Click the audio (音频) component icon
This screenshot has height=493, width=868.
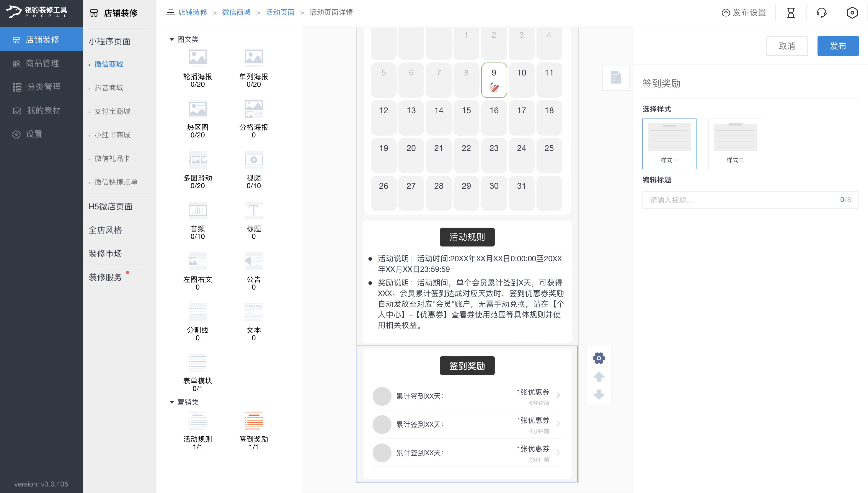tap(197, 210)
